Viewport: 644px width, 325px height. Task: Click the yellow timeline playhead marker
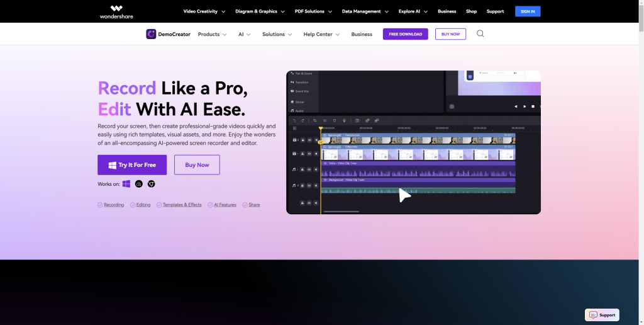tap(320, 128)
